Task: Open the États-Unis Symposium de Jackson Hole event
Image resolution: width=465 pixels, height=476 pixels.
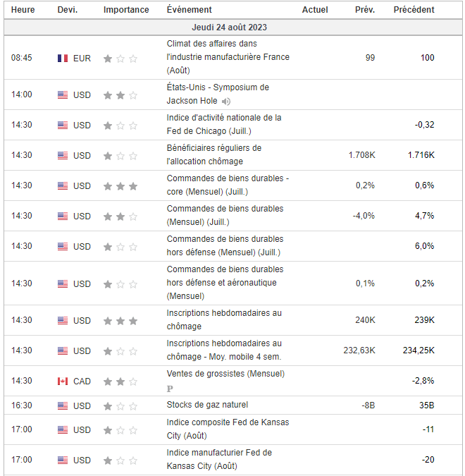Action: tap(218, 87)
